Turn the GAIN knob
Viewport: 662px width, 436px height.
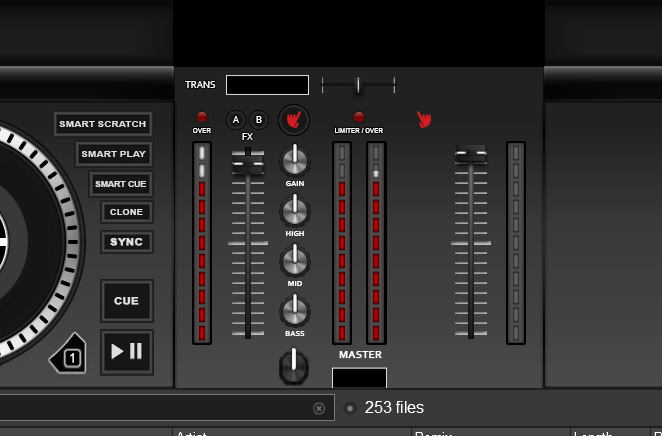[x=294, y=160]
